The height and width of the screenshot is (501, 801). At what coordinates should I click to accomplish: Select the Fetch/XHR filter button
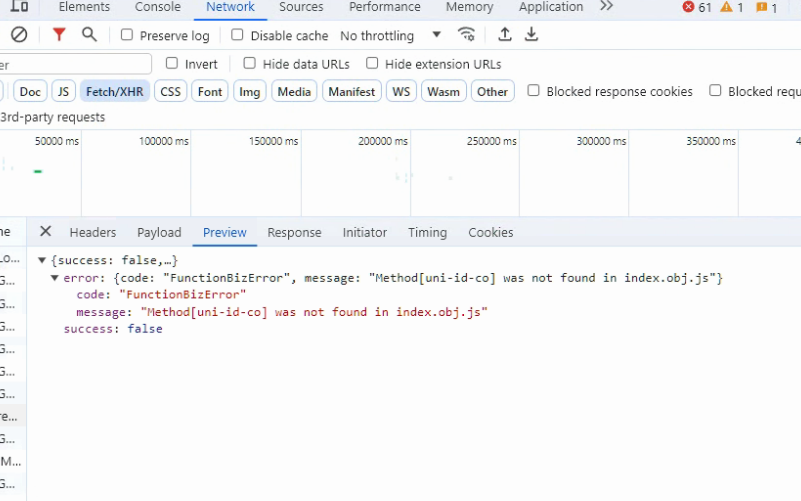pyautogui.click(x=114, y=91)
